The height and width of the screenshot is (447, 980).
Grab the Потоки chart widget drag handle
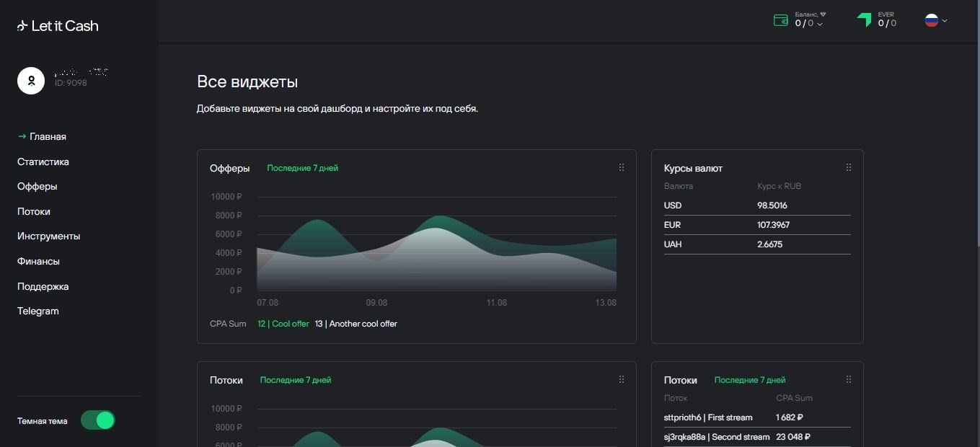[622, 379]
